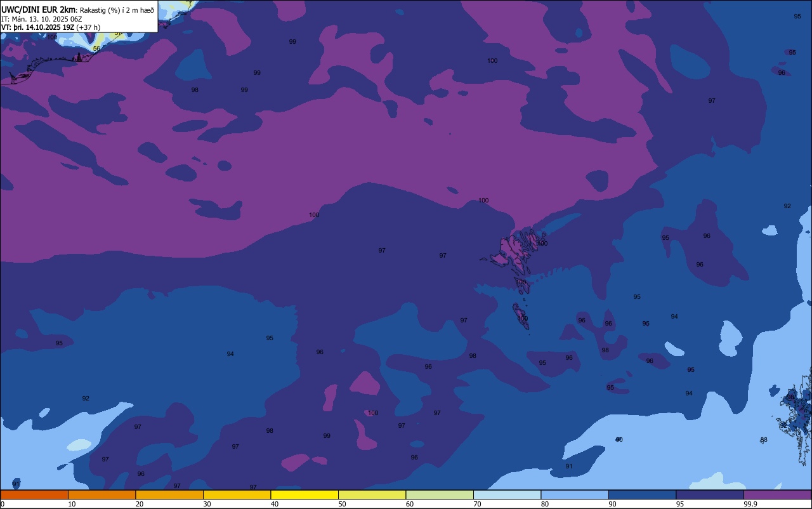The width and height of the screenshot is (812, 509).
Task: Pick the 70–80 pale blue legend swatch
Action: point(507,494)
